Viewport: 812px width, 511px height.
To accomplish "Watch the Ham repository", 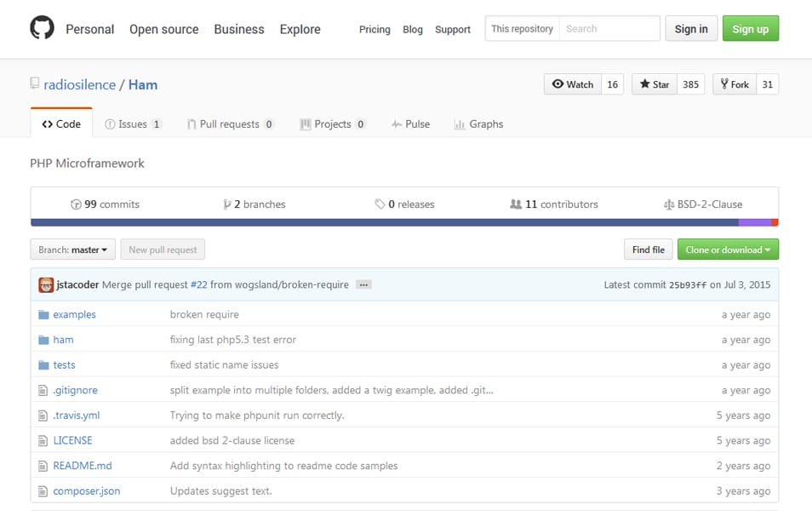I will [572, 84].
